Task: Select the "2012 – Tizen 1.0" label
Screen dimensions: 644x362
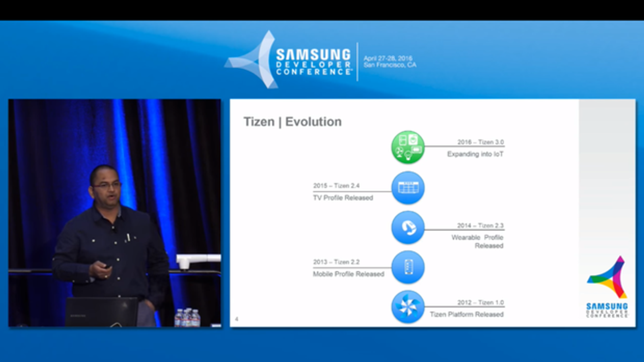Action: click(x=481, y=302)
